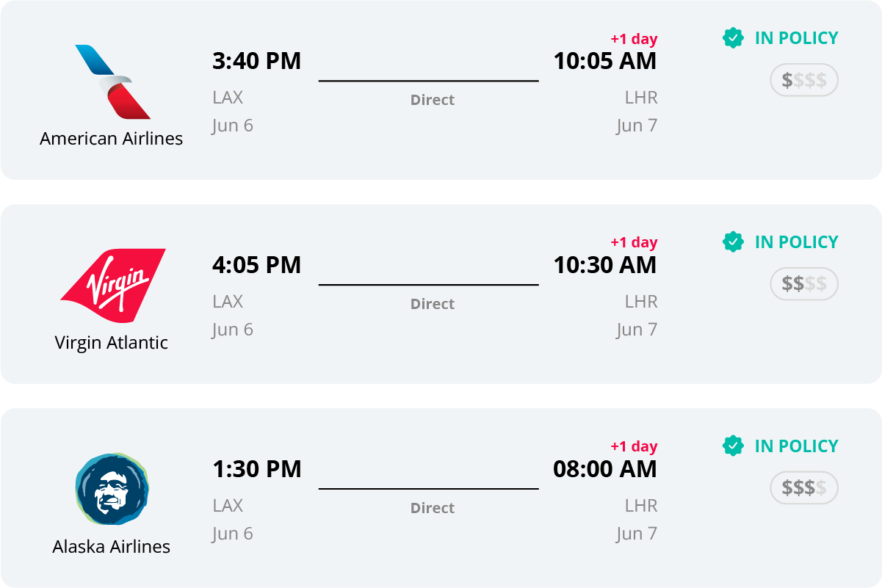Click the Virgin Atlantic carrier name
The height and width of the screenshot is (588, 882).
click(x=112, y=343)
